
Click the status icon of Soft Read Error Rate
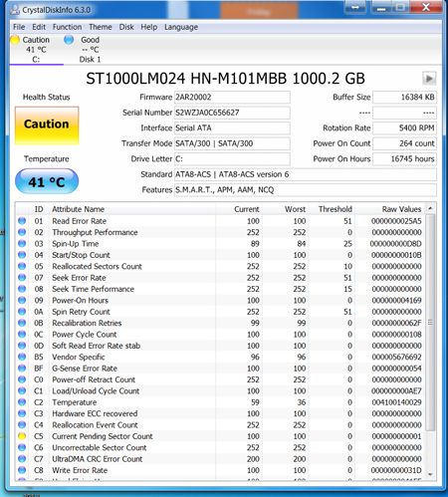[22, 346]
